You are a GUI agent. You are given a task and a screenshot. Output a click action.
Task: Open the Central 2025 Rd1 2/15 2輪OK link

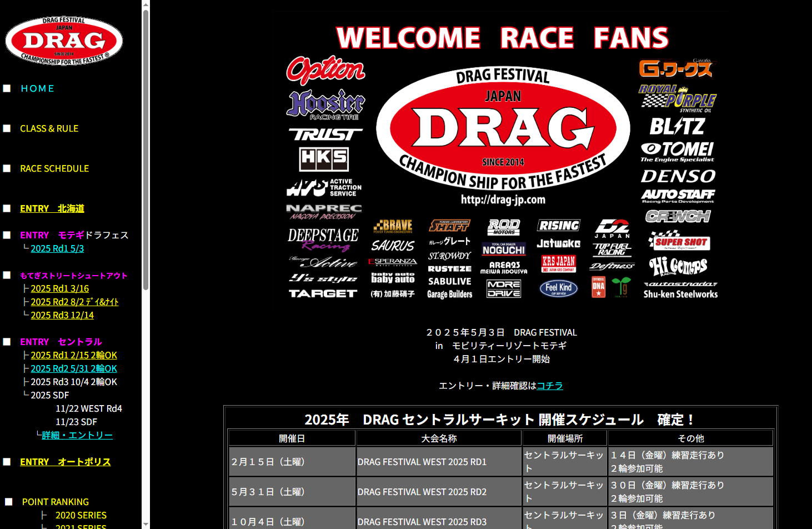pyautogui.click(x=74, y=355)
